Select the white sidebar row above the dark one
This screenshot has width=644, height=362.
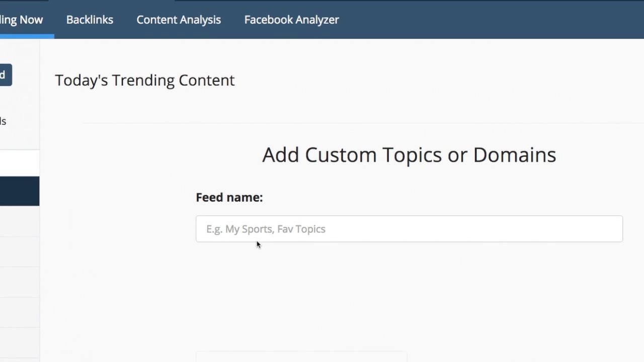19,163
